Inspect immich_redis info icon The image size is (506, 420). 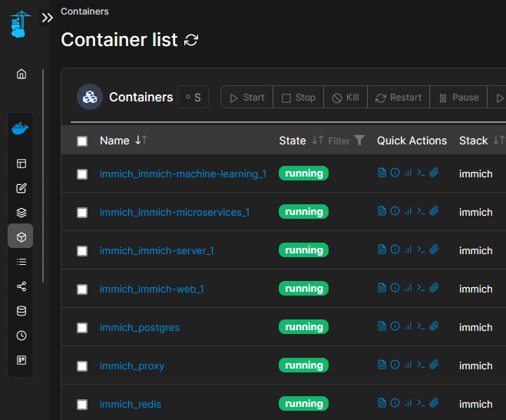(395, 403)
